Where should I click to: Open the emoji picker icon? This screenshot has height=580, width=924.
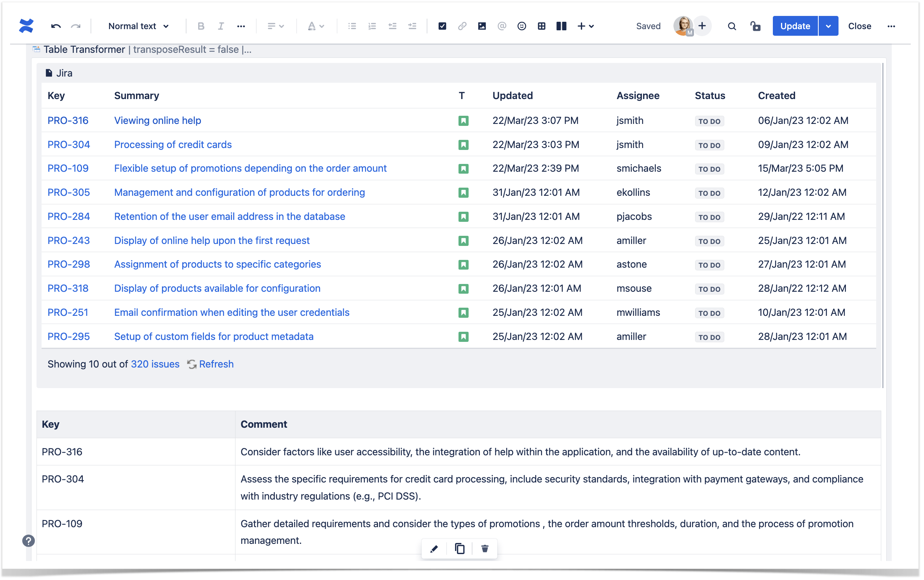pyautogui.click(x=522, y=26)
